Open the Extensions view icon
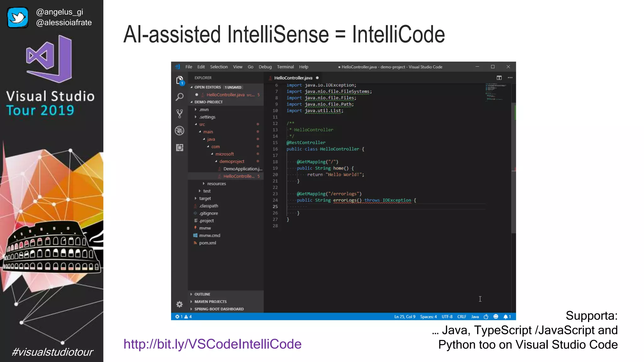 [x=180, y=148]
